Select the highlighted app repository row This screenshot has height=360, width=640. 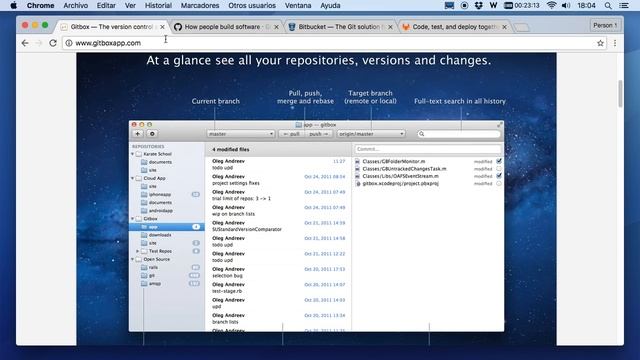167,227
